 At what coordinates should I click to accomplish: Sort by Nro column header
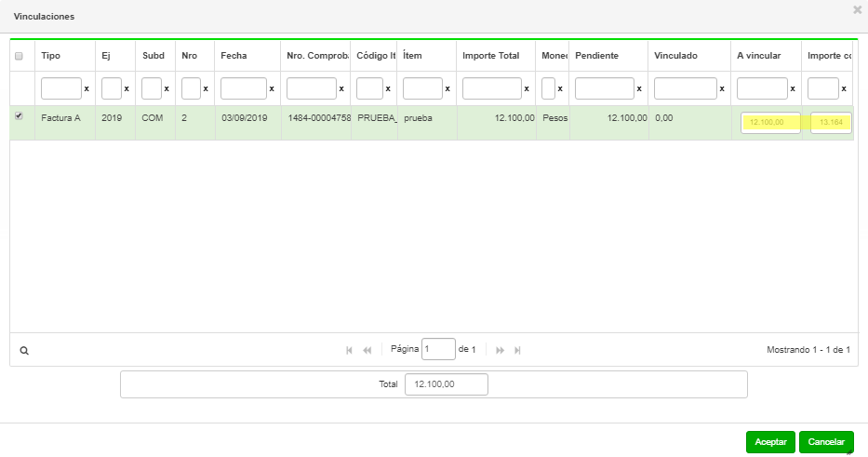point(189,56)
